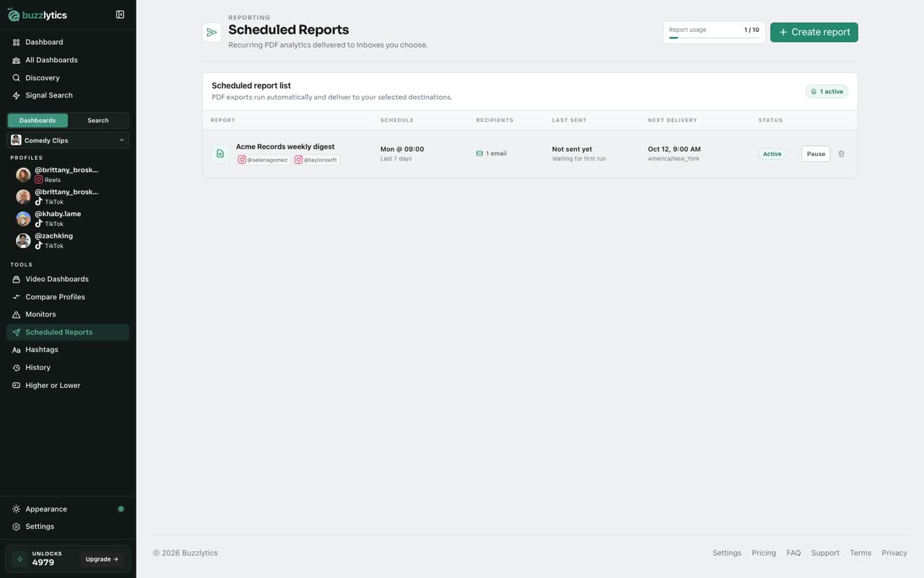Screen dimensions: 924x578
Task: Go to Scheduled Reports in Tools
Action: tap(68, 332)
